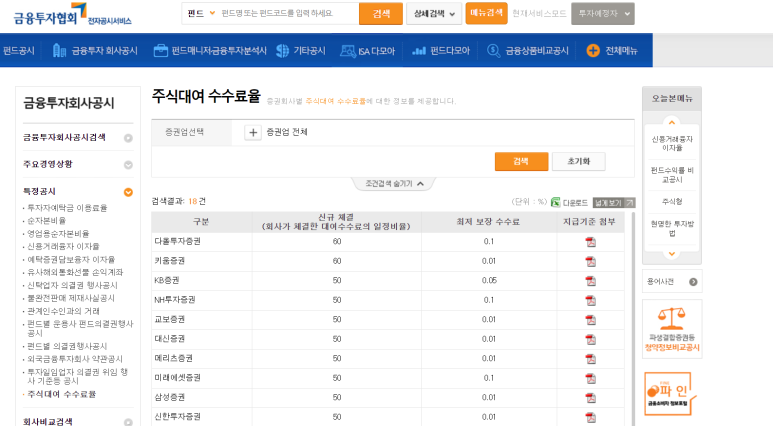Open 펀드수익률 비교공시 in 오늘본메뉴
The image size is (773, 426).
(672, 175)
